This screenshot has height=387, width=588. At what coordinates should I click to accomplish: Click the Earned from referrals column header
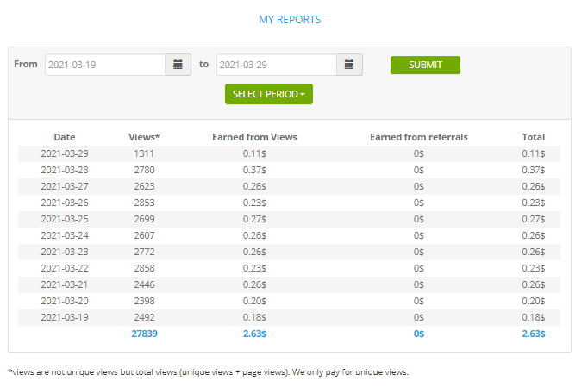(x=418, y=137)
